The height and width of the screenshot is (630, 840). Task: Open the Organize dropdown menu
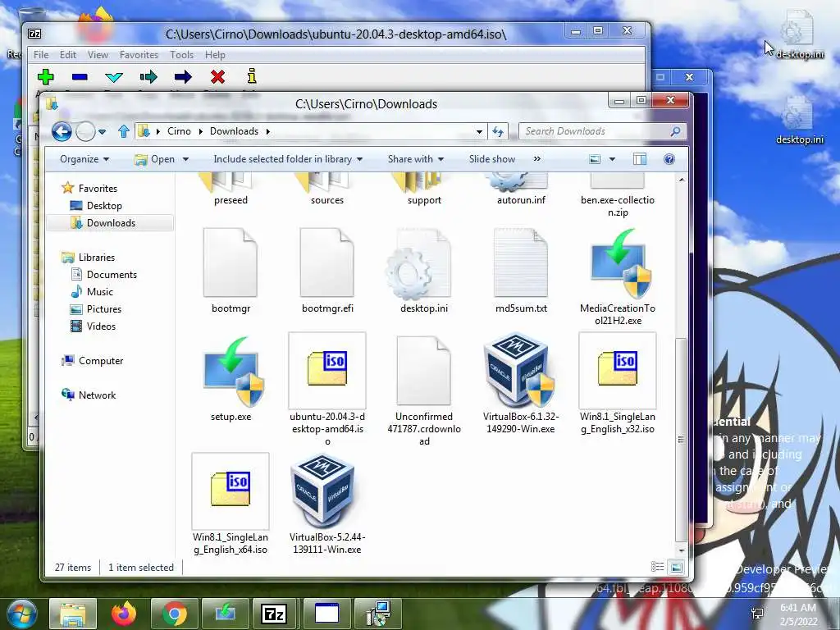click(84, 159)
